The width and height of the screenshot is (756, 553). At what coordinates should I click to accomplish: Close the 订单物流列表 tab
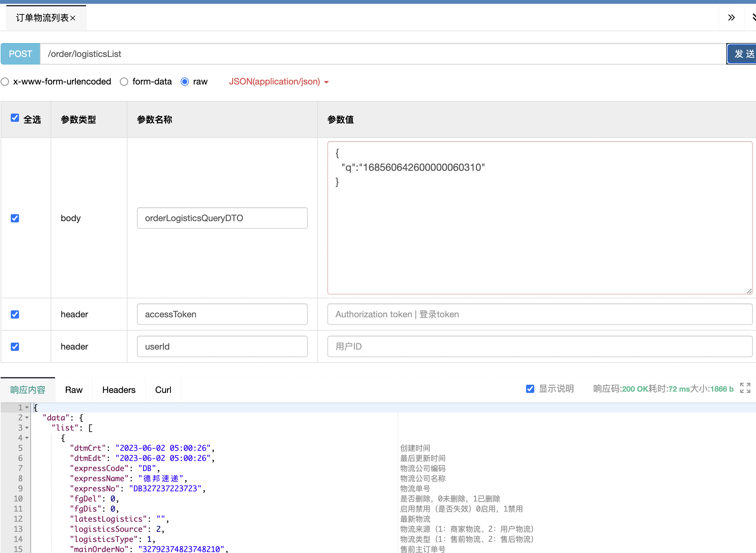coord(73,18)
